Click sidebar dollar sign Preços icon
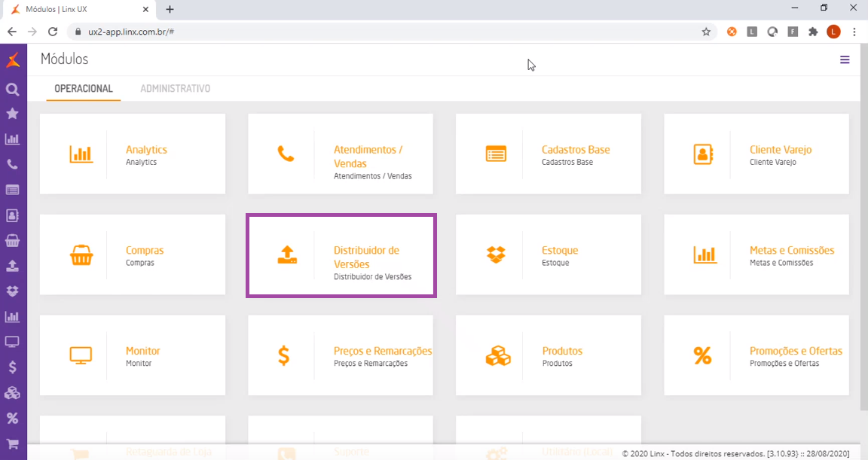868x460 pixels. (x=12, y=367)
